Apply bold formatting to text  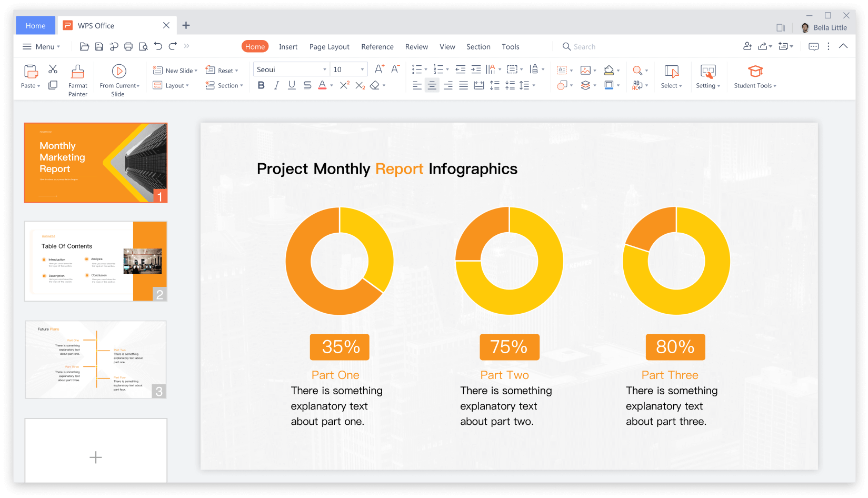pos(261,85)
